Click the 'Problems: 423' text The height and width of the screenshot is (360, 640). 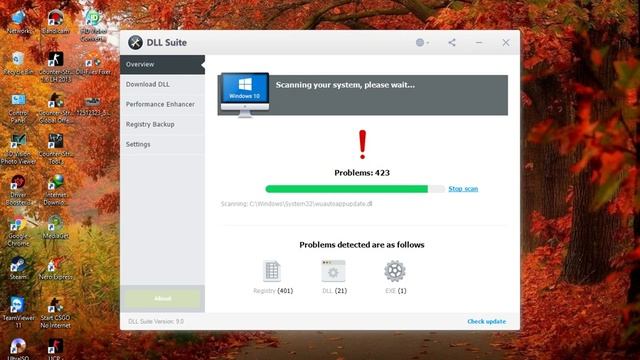click(x=362, y=173)
